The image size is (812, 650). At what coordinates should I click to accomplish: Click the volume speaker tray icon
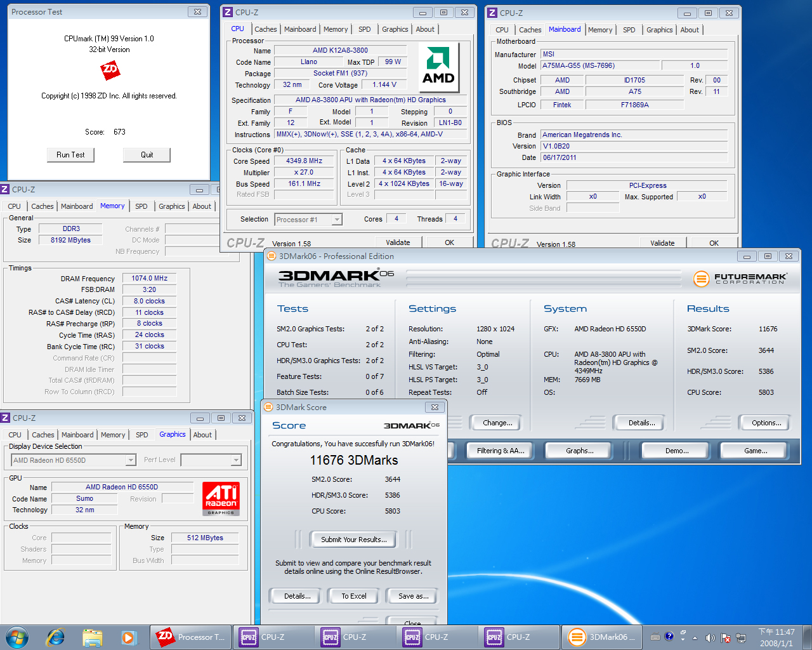pos(710,637)
